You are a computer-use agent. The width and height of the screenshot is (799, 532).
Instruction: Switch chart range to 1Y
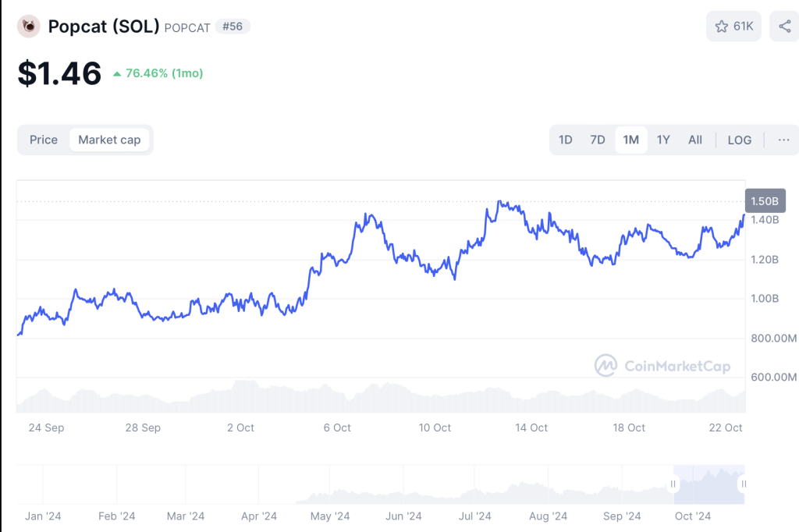coord(663,140)
